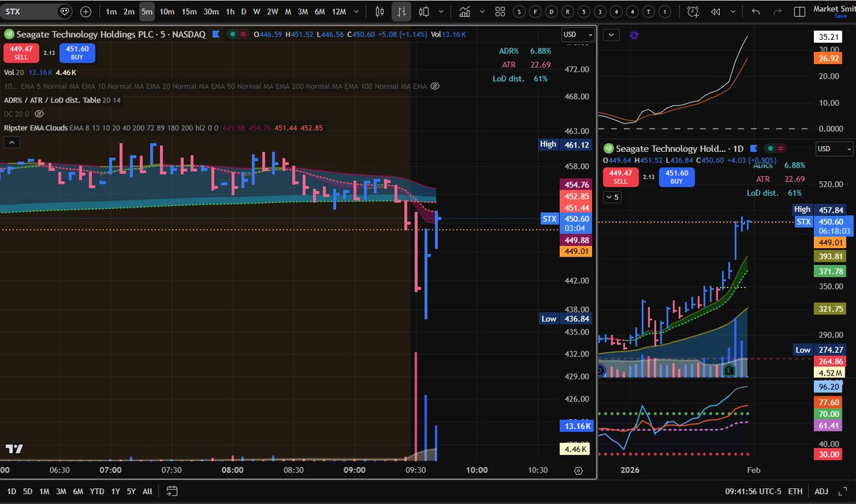Image resolution: width=856 pixels, height=504 pixels.
Task: Switch to the D daily interval
Action: tap(243, 11)
